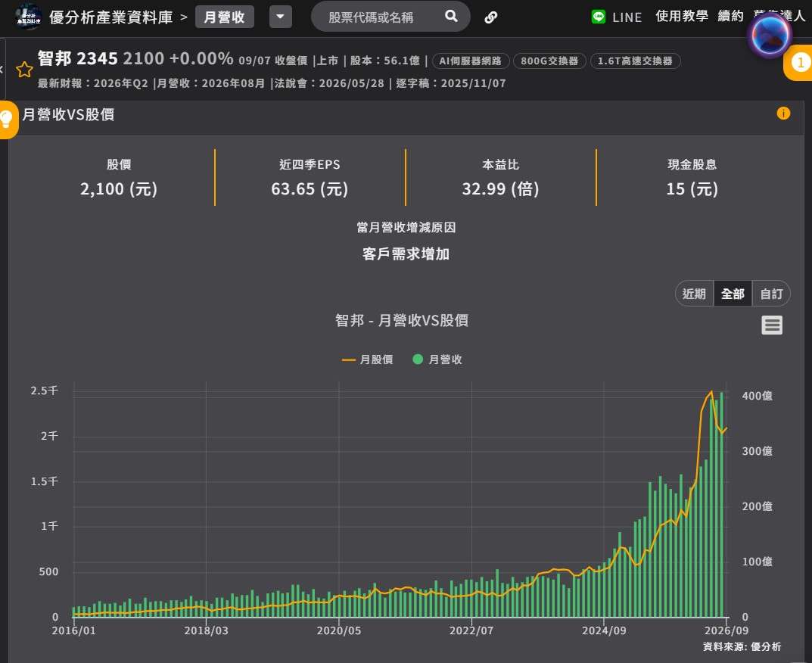
Task: Click the 資料來源: 優分析 credit
Action: (742, 646)
